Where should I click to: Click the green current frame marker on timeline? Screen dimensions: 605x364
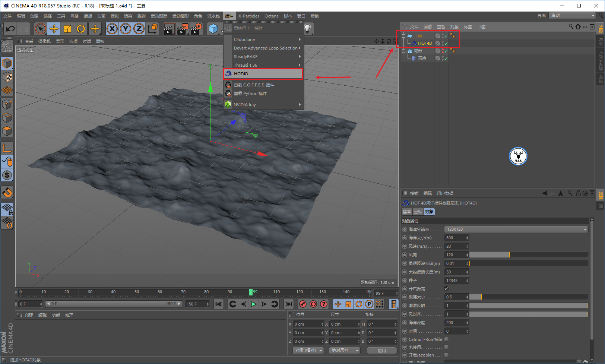pos(251,292)
